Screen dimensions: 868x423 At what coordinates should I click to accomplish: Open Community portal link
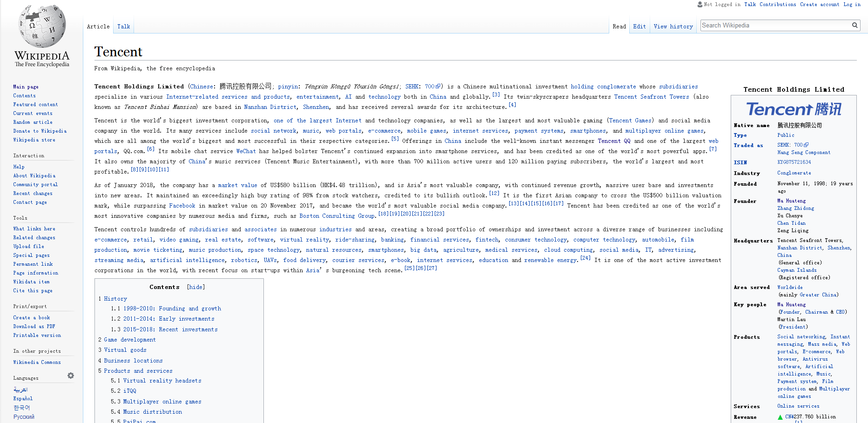[35, 184]
